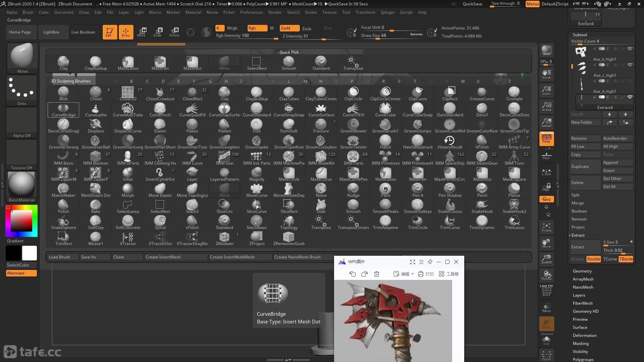Open BasicMaterial material thumbnail

click(21, 187)
